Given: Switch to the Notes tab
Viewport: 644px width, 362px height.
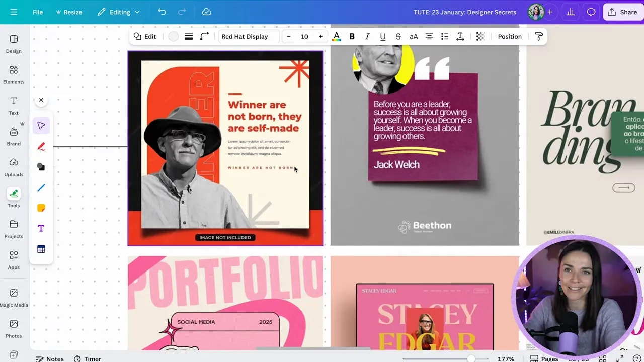Looking at the screenshot, I should (x=50, y=358).
